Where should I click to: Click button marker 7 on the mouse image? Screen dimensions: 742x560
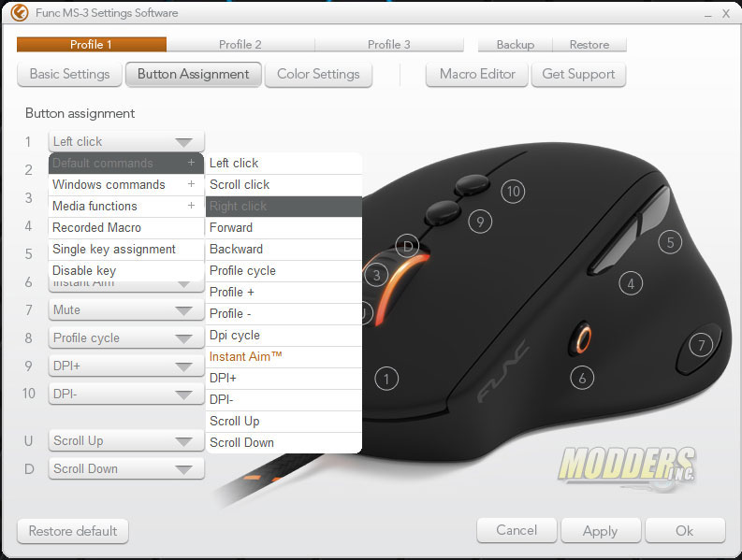(x=701, y=345)
